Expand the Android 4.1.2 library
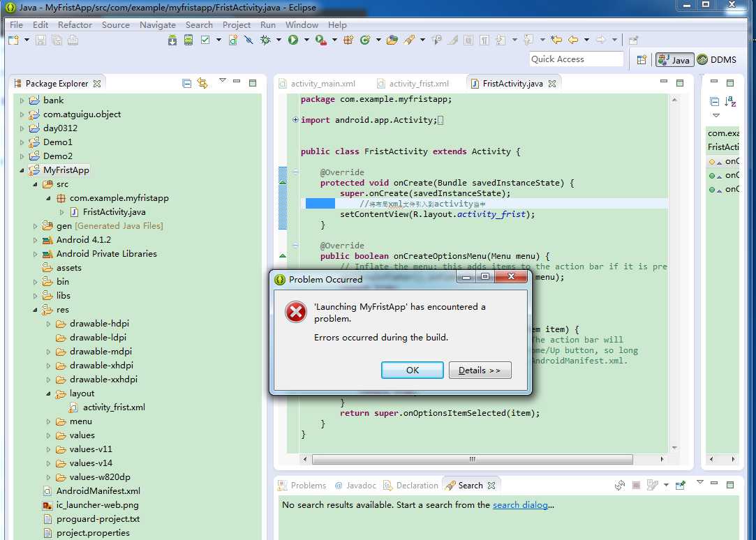Viewport: 756px width, 540px height. [x=35, y=240]
